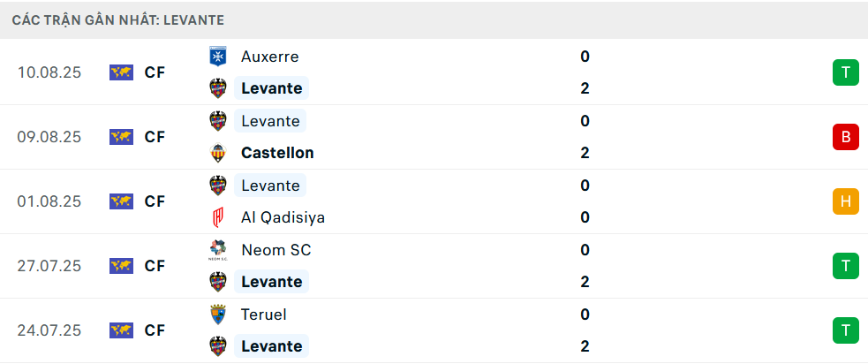This screenshot has width=868, height=364.
Task: Open the Castellon team link
Action: (277, 153)
